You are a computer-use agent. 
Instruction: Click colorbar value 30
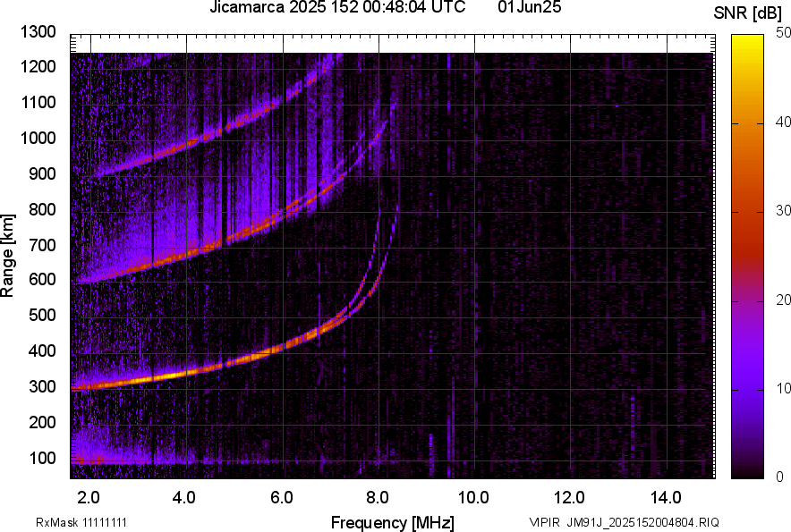(x=783, y=210)
